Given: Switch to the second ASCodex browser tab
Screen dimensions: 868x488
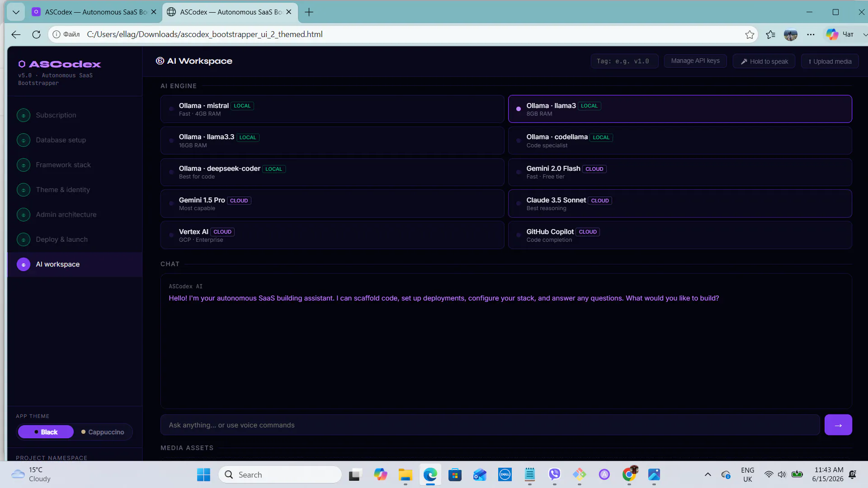Looking at the screenshot, I should (230, 12).
